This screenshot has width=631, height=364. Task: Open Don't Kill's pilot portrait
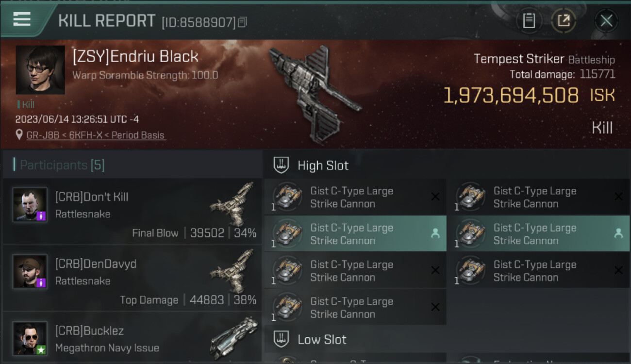click(30, 205)
